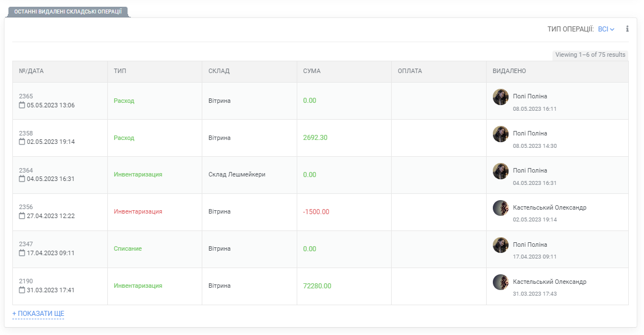Click operation number 2347
The height and width of the screenshot is (335, 644).
pos(26,244)
